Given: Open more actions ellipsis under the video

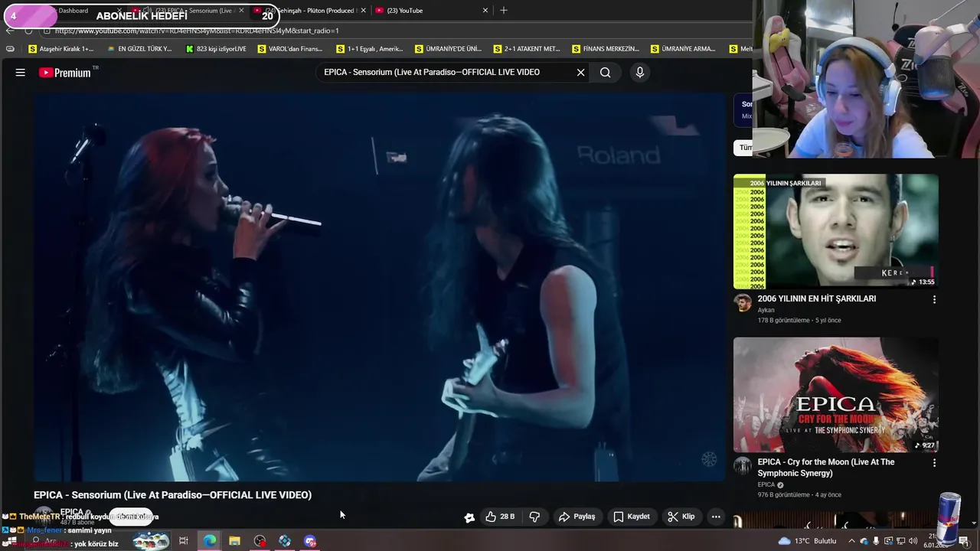Looking at the screenshot, I should [x=716, y=517].
